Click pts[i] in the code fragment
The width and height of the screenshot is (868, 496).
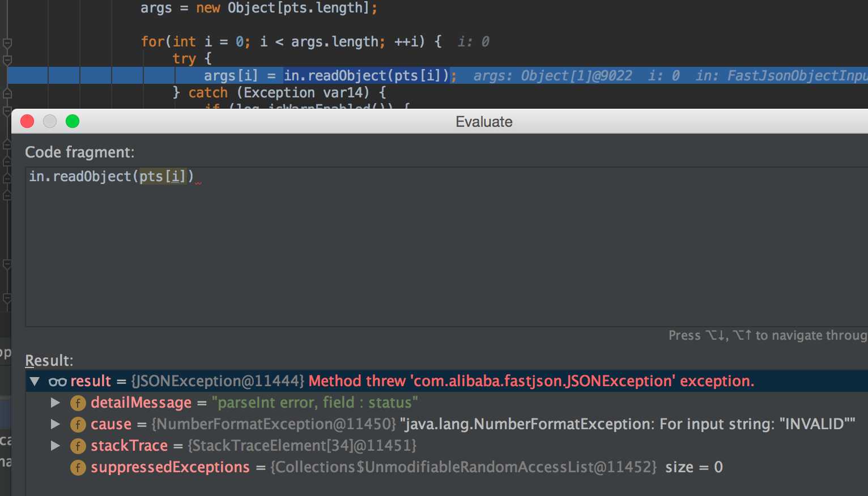tap(163, 177)
